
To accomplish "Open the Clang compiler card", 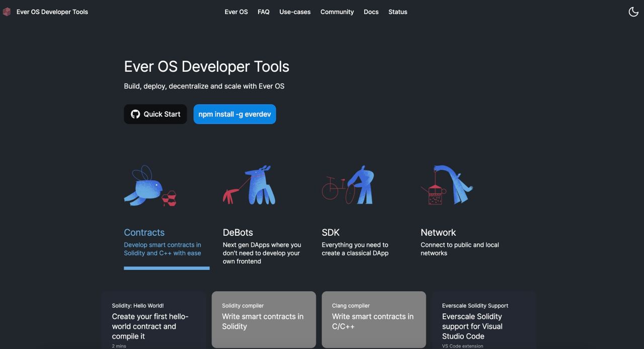I will point(374,320).
